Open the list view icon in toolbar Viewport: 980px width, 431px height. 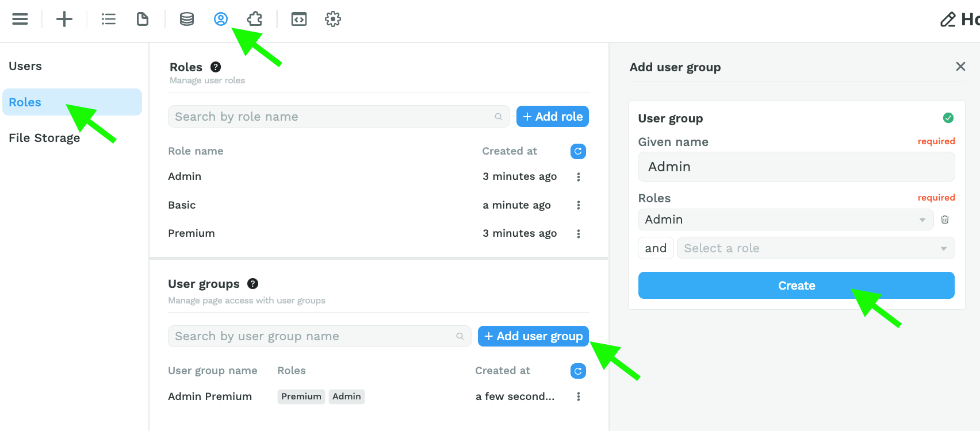(x=109, y=19)
